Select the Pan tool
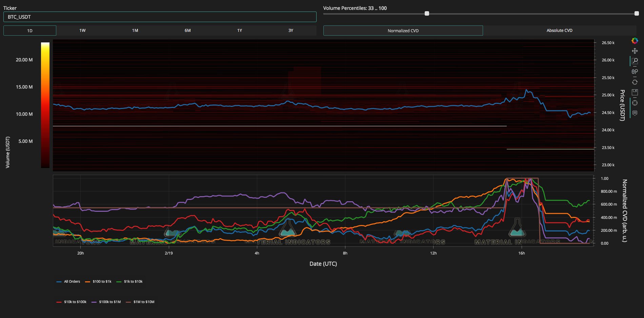 (635, 51)
